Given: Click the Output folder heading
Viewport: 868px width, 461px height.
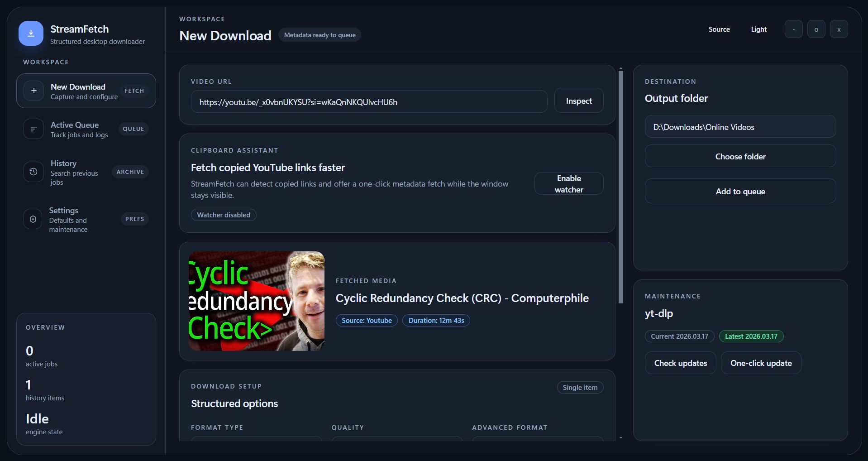Looking at the screenshot, I should [676, 98].
